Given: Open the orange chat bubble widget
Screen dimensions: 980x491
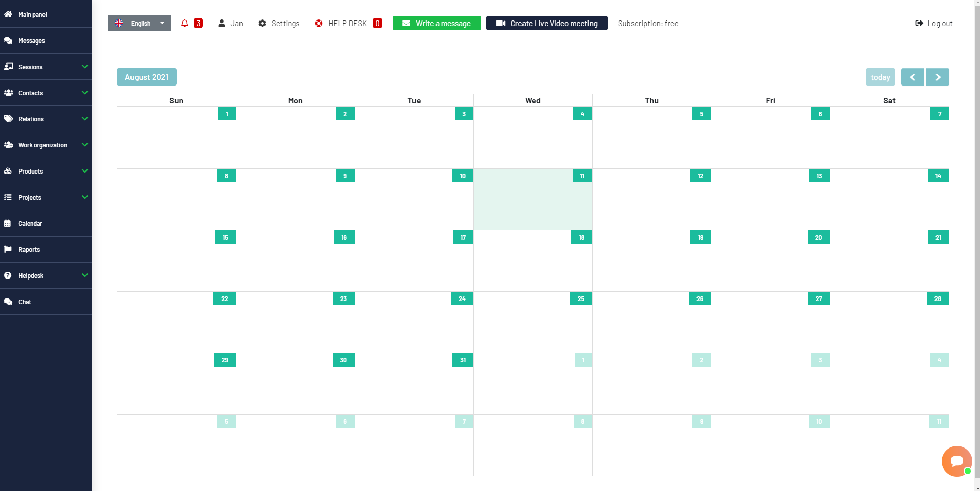Looking at the screenshot, I should [x=956, y=461].
